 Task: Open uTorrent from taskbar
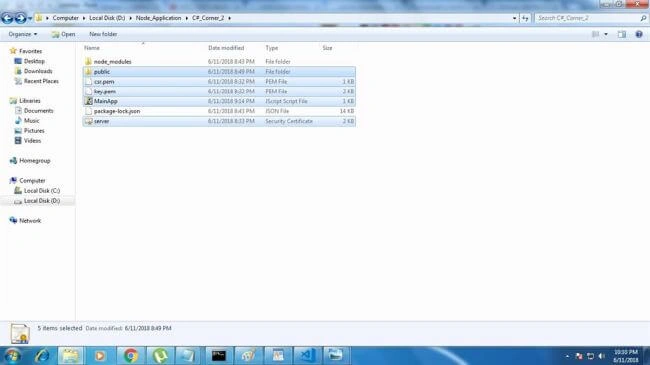(x=160, y=355)
